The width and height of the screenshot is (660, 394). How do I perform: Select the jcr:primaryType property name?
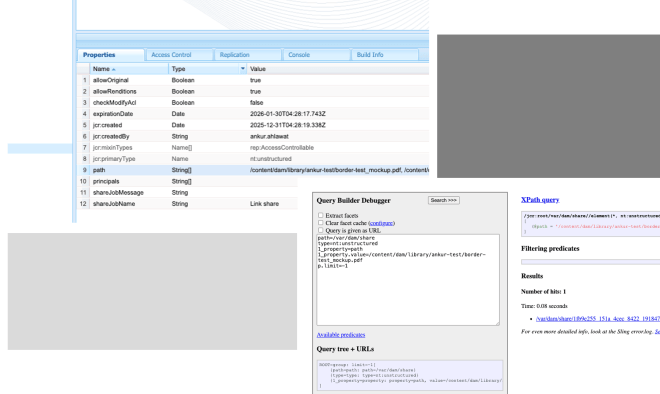click(114, 159)
